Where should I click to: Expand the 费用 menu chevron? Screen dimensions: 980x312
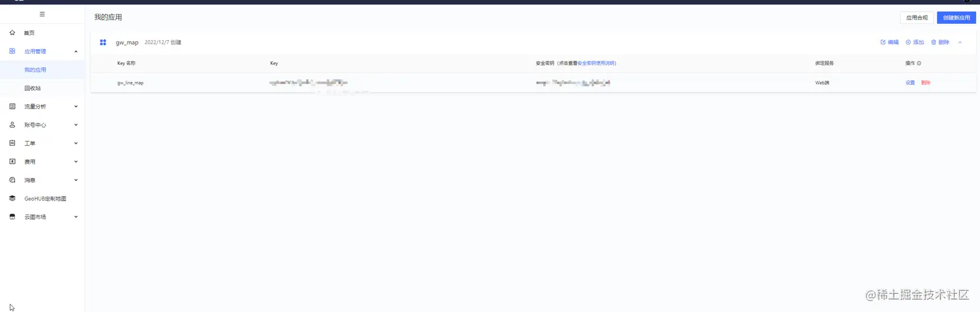point(76,162)
